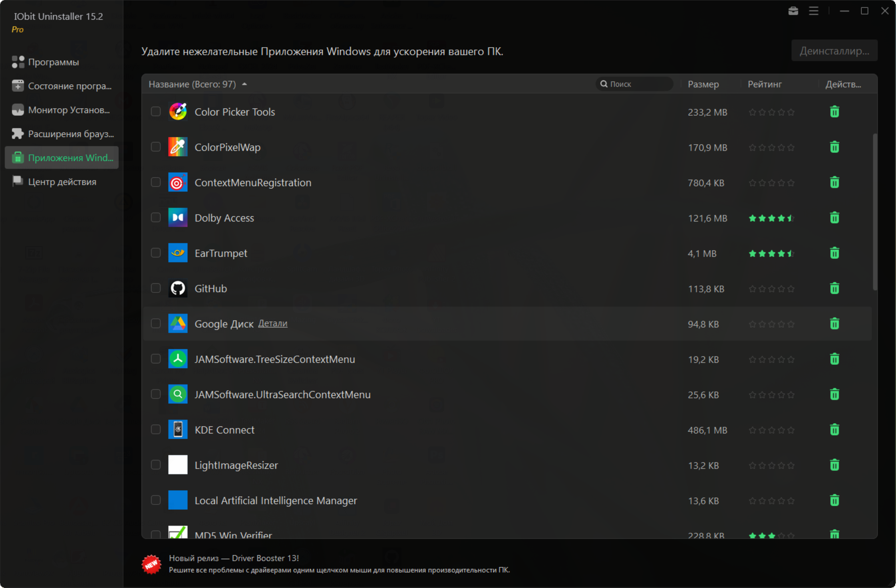The image size is (896, 588).
Task: Open the toolbox icon in title bar
Action: 793,11
